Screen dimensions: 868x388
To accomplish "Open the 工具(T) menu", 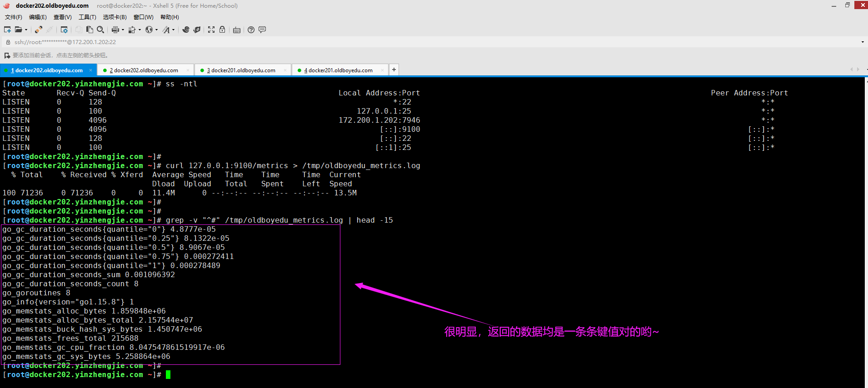I will pos(87,17).
